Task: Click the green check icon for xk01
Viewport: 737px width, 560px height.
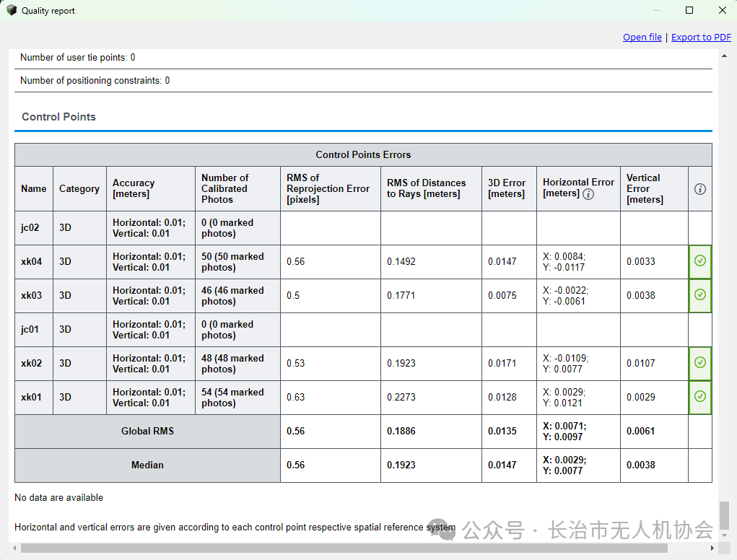Action: 700,396
